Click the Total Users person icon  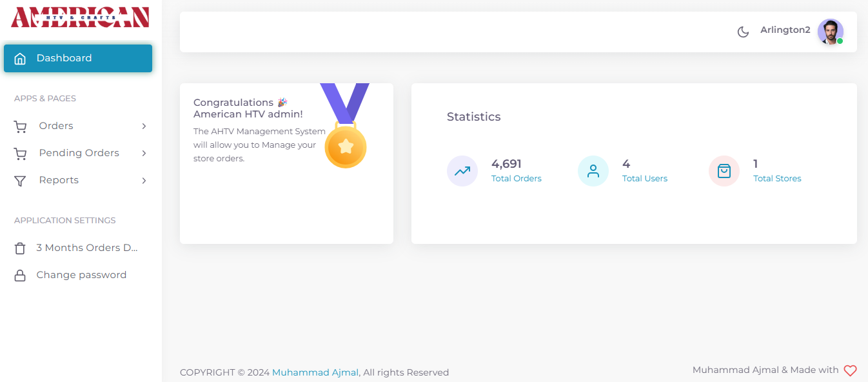click(x=593, y=171)
